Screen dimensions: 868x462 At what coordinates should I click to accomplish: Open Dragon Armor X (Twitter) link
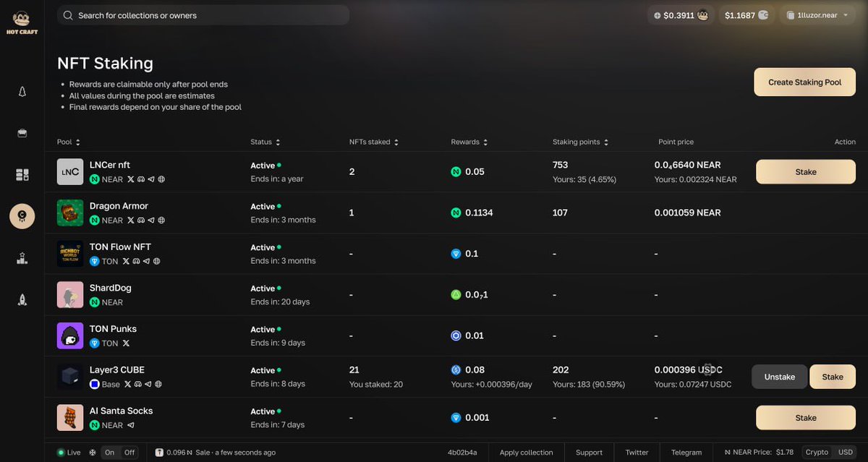[131, 221]
